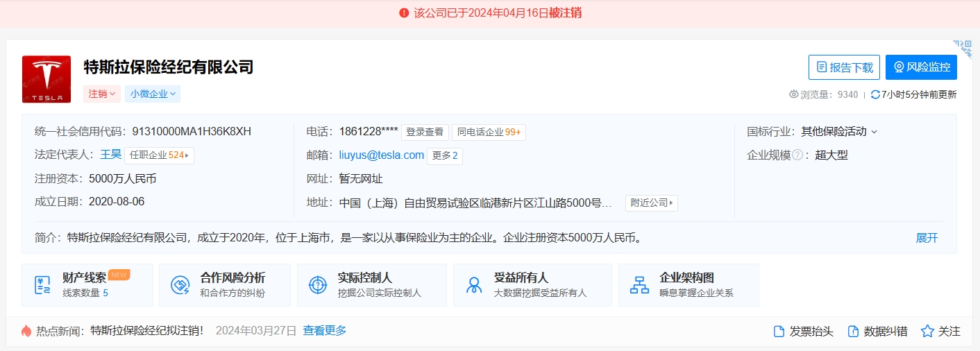
Task: Click the 发票抬头 invoice icon
Action: 779,332
